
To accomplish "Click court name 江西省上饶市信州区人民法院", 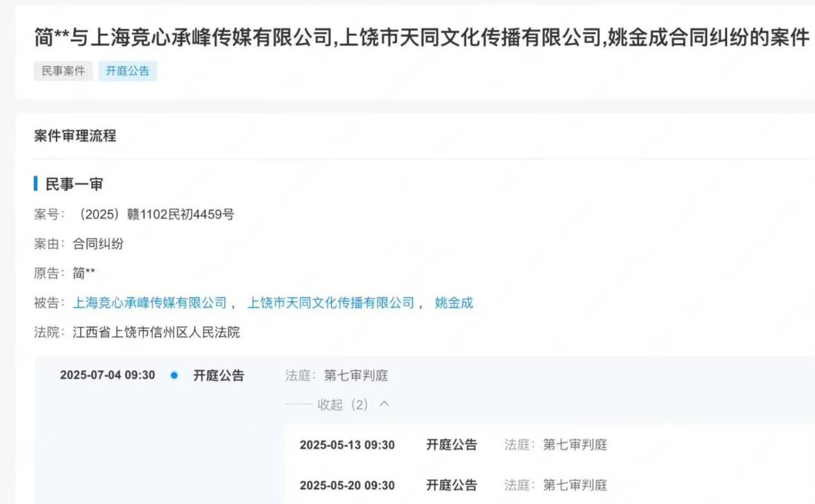I will point(156,333).
